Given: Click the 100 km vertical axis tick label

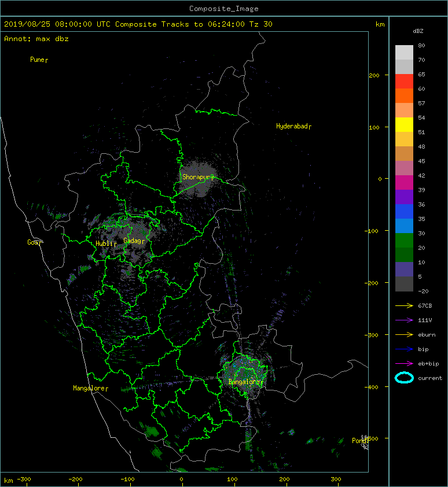Looking at the screenshot, I should click(x=374, y=128).
